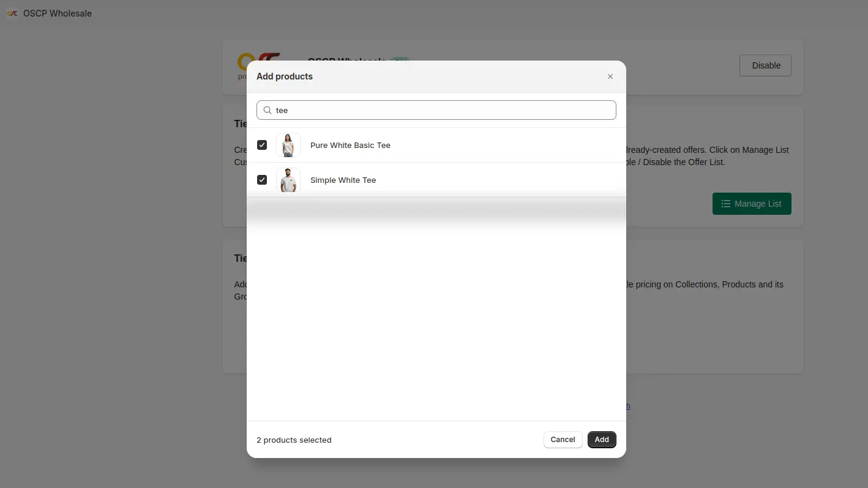This screenshot has height=488, width=868.
Task: Click the Add products dialog title
Action: [x=285, y=76]
